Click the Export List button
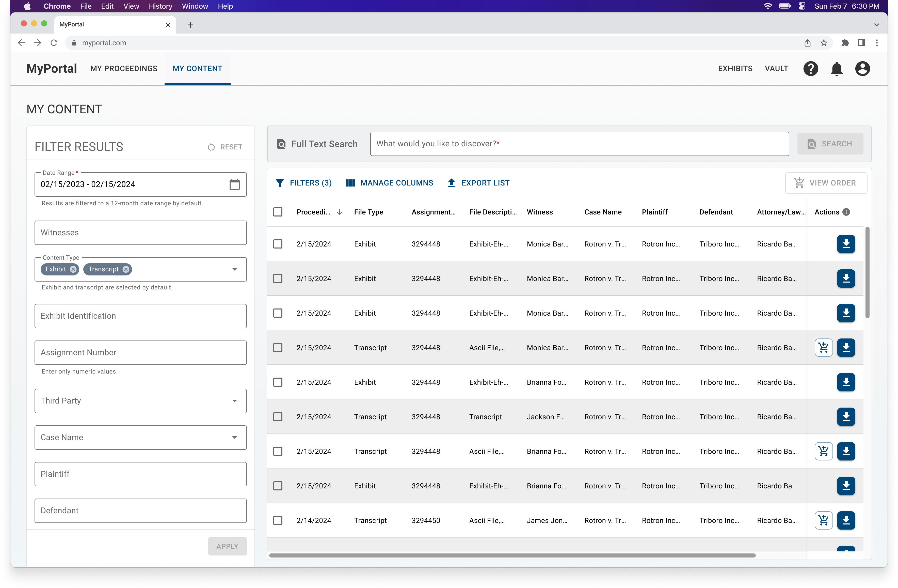The height and width of the screenshot is (588, 898). click(x=478, y=183)
